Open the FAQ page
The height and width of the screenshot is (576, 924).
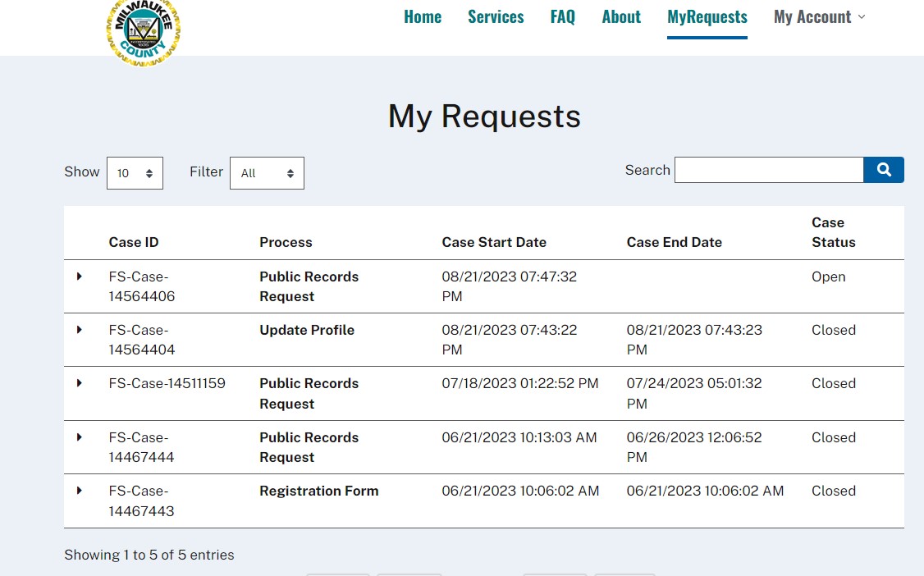pos(563,17)
